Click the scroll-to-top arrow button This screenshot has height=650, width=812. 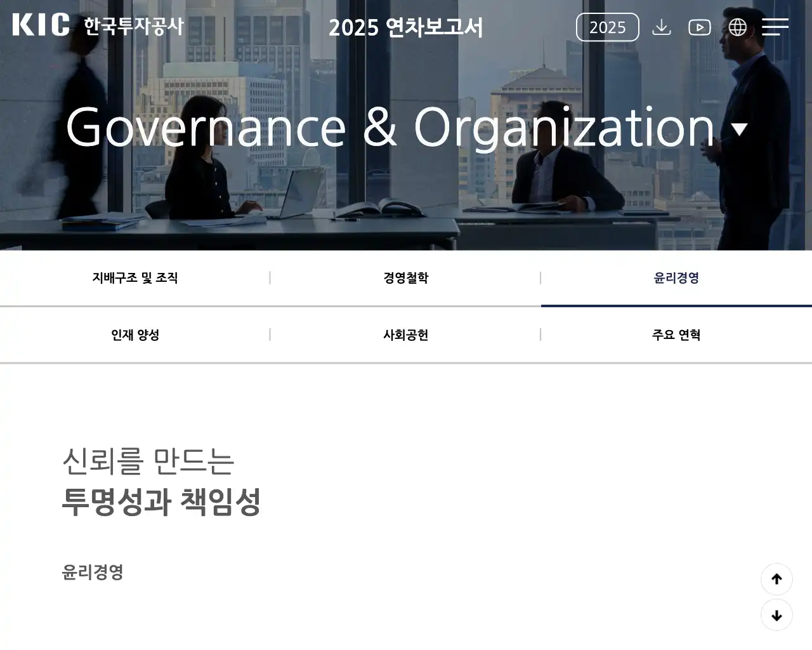point(776,579)
